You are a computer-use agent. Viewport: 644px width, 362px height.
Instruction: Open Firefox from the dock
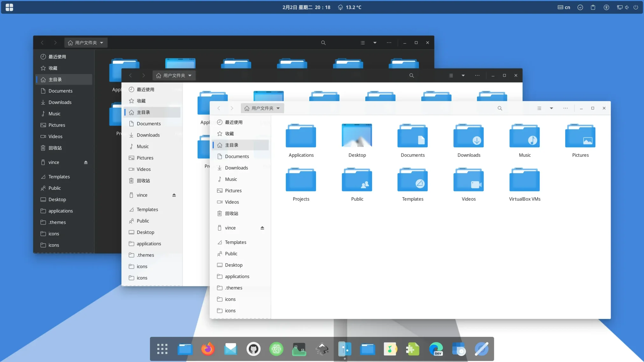[x=207, y=349]
